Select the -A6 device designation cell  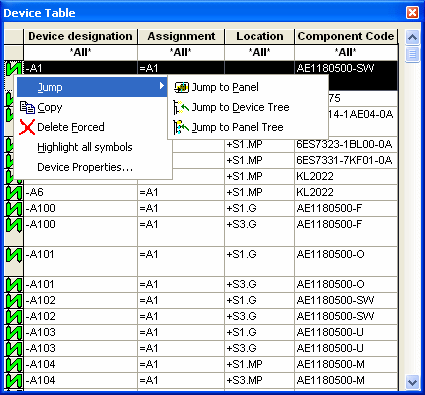(80, 192)
